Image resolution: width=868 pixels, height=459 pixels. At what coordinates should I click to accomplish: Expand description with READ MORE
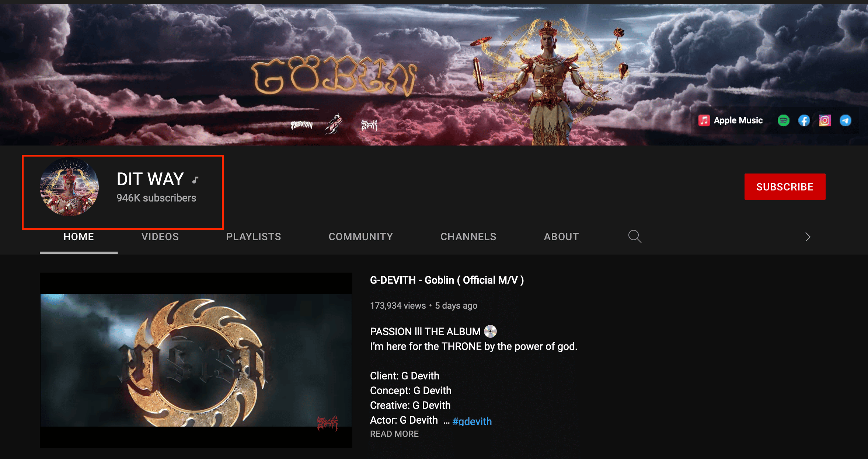pyautogui.click(x=394, y=434)
